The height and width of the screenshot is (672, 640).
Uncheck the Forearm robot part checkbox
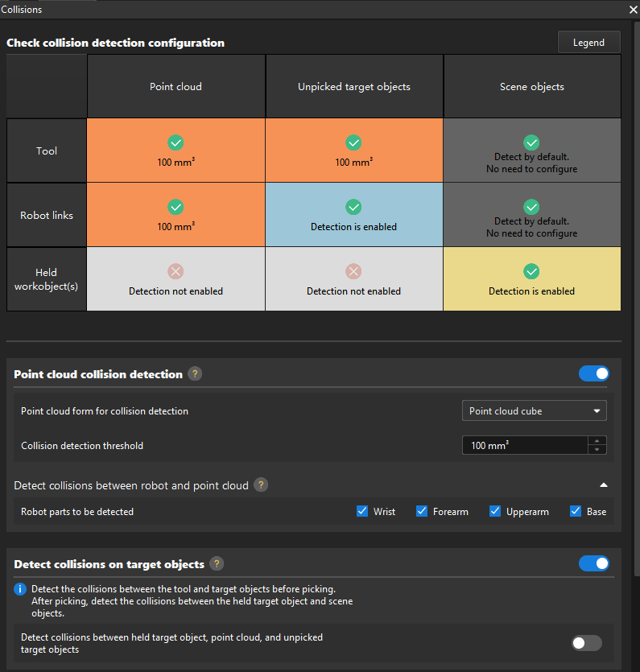pos(422,511)
